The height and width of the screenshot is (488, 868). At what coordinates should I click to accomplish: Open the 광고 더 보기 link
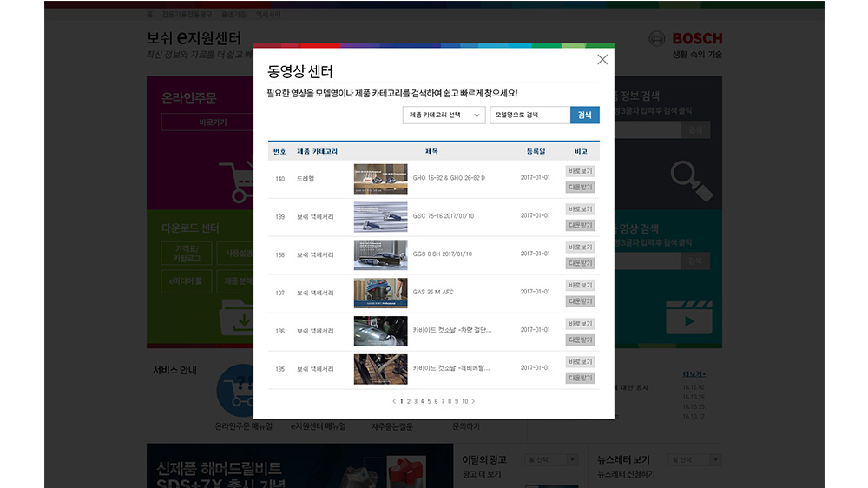pos(482,475)
